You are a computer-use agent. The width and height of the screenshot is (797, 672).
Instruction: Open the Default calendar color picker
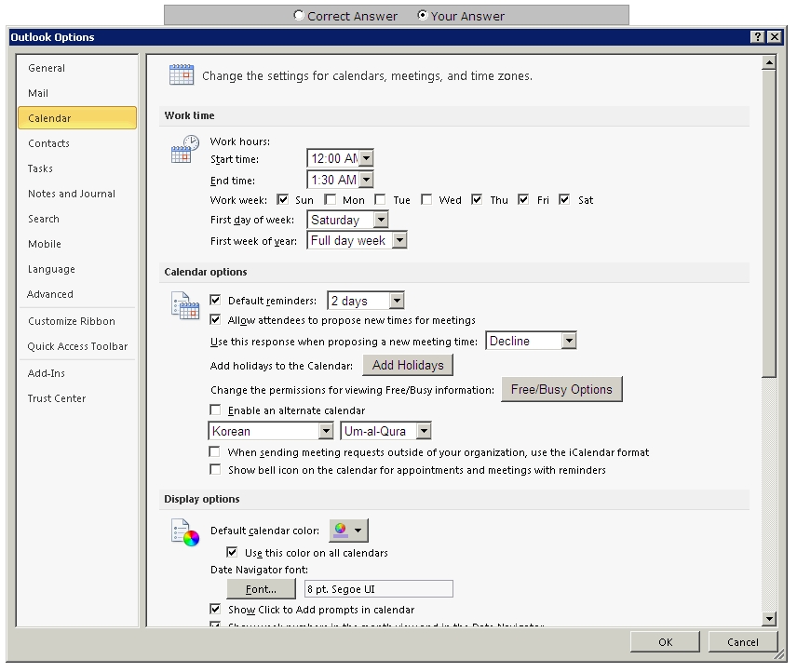[x=348, y=531]
